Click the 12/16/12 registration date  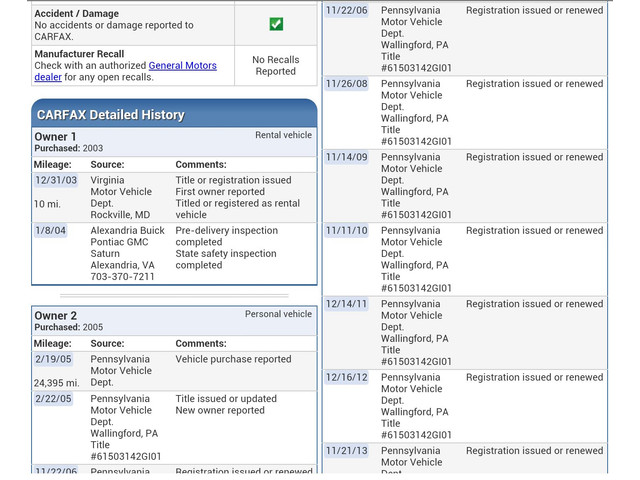(346, 378)
